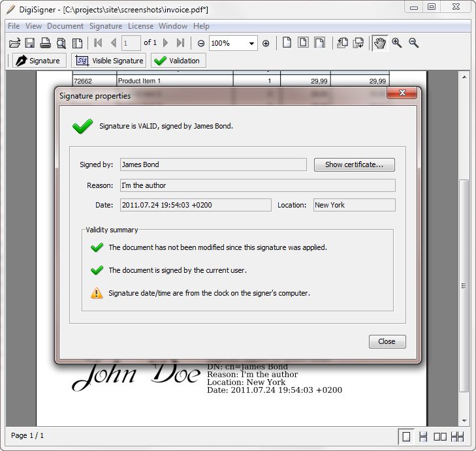The image size is (476, 451).
Task: Open the Signature menu
Action: pos(106,26)
